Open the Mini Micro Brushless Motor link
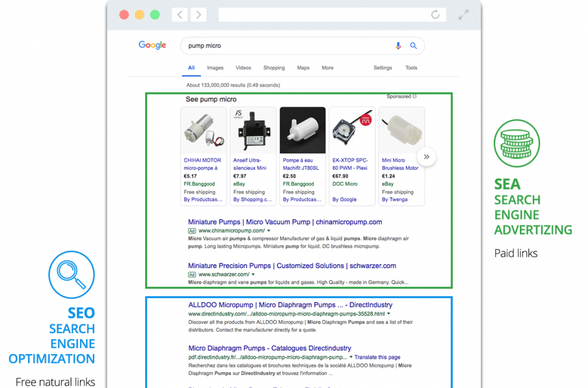The height and width of the screenshot is (388, 588). [x=400, y=164]
